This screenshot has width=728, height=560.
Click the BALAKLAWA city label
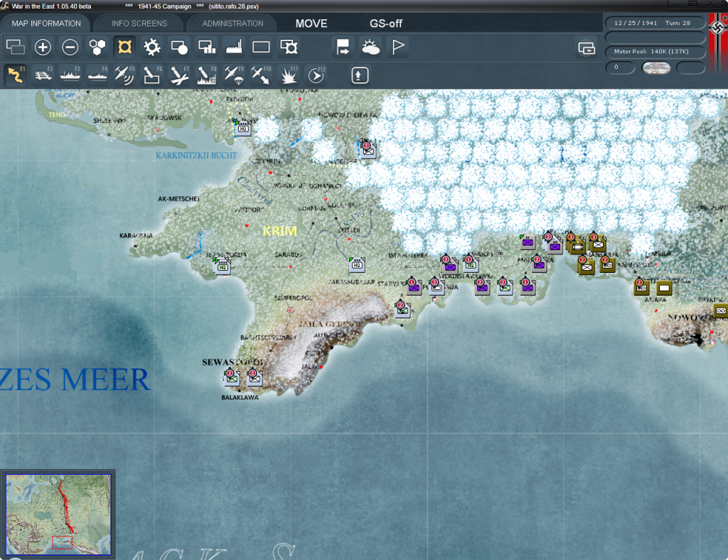click(240, 397)
